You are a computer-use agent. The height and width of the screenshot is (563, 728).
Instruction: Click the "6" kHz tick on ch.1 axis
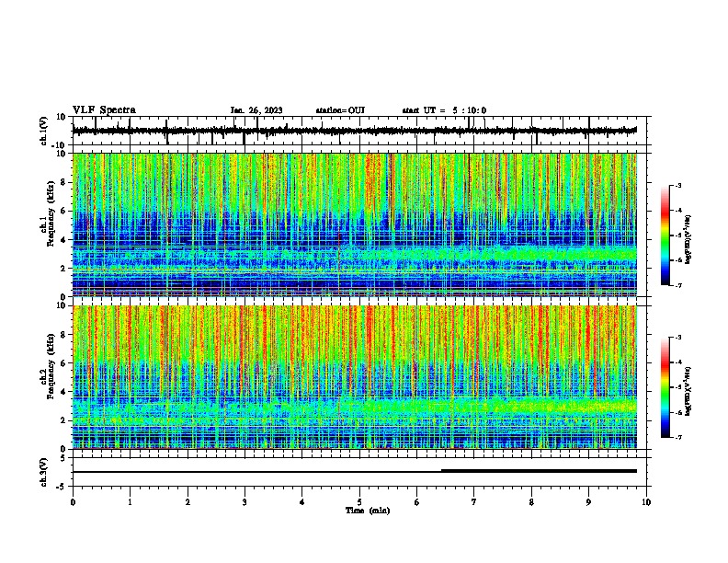coord(64,211)
